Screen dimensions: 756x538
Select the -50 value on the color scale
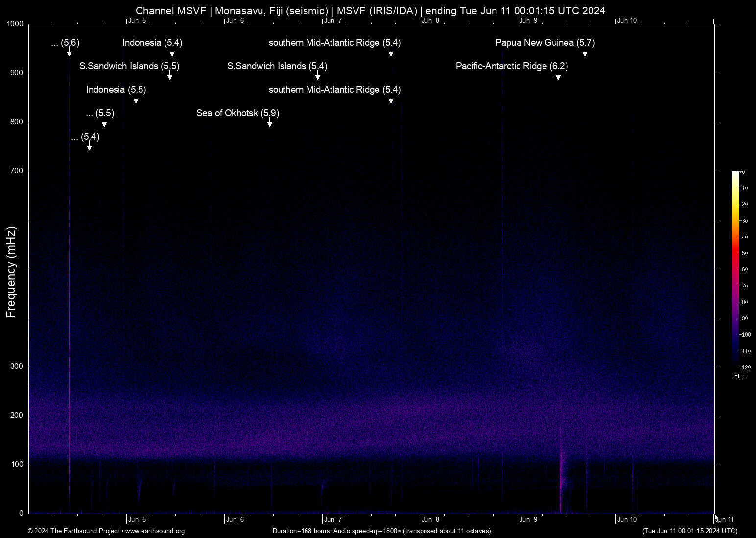(x=744, y=253)
